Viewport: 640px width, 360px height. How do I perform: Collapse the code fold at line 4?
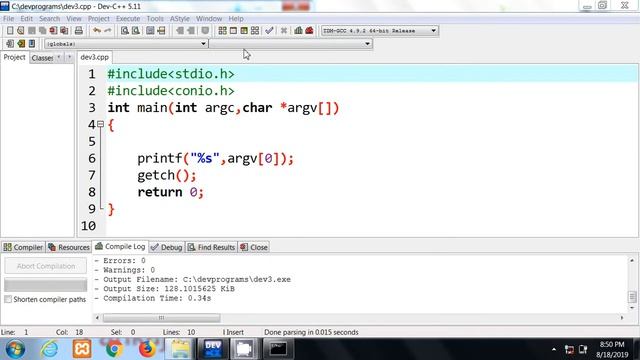click(100, 124)
